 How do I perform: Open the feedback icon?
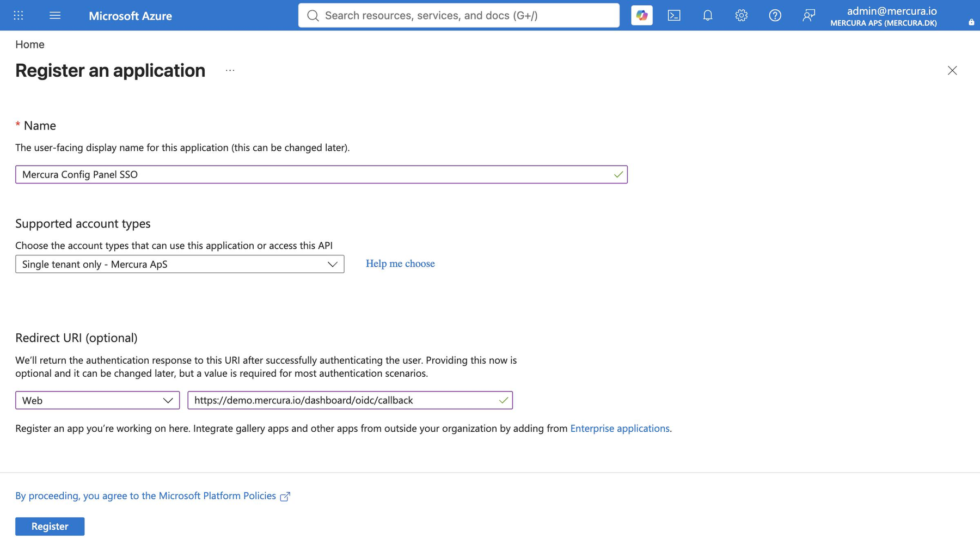808,15
